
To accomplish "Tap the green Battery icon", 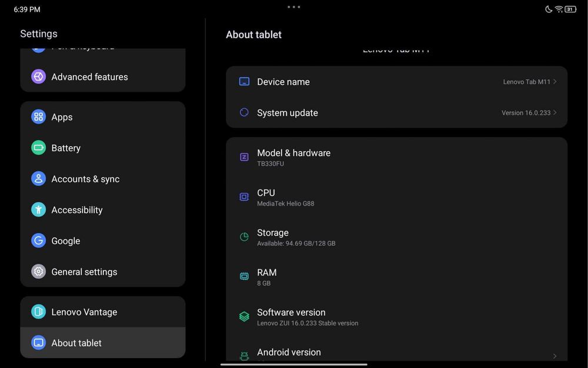I will (x=38, y=148).
